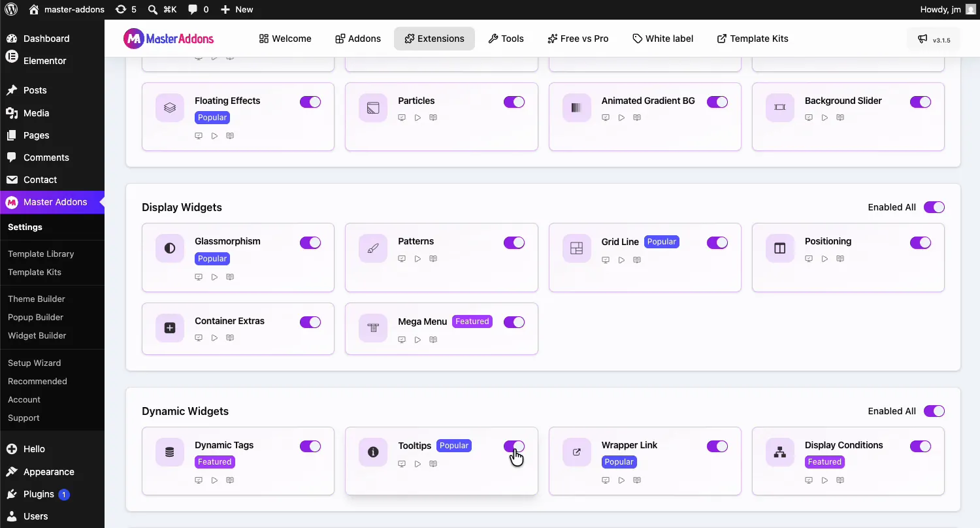Click the announcement megaphone icon near v3.1.5
This screenshot has width=980, height=528.
tap(923, 39)
